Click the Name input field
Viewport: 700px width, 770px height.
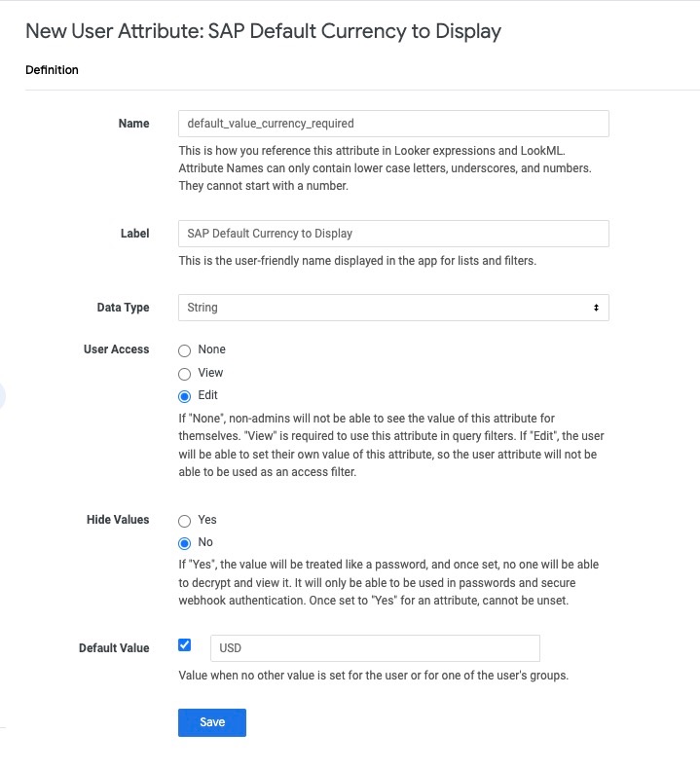393,124
